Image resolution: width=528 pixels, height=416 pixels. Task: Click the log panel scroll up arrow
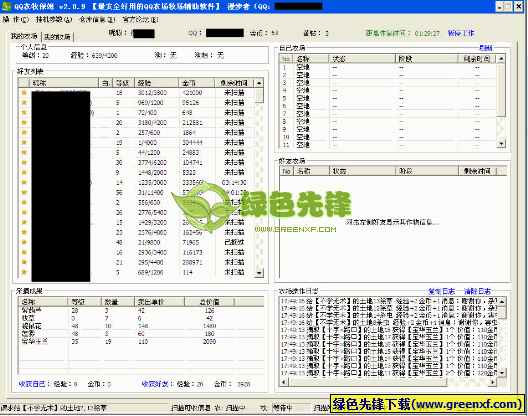502,301
